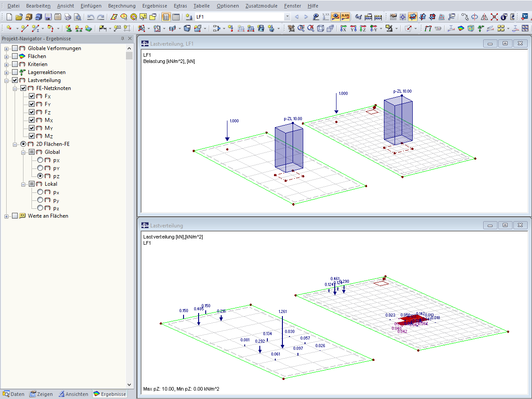The height and width of the screenshot is (399, 532).
Task: Close the Projekt-Navigator panel
Action: click(130, 39)
